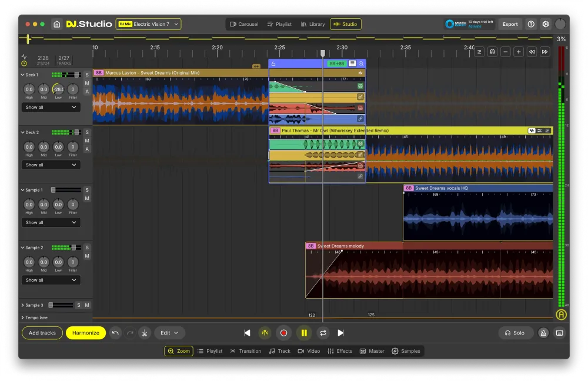The width and height of the screenshot is (588, 381).
Task: Zoom out timeline with minus button
Action: click(506, 52)
